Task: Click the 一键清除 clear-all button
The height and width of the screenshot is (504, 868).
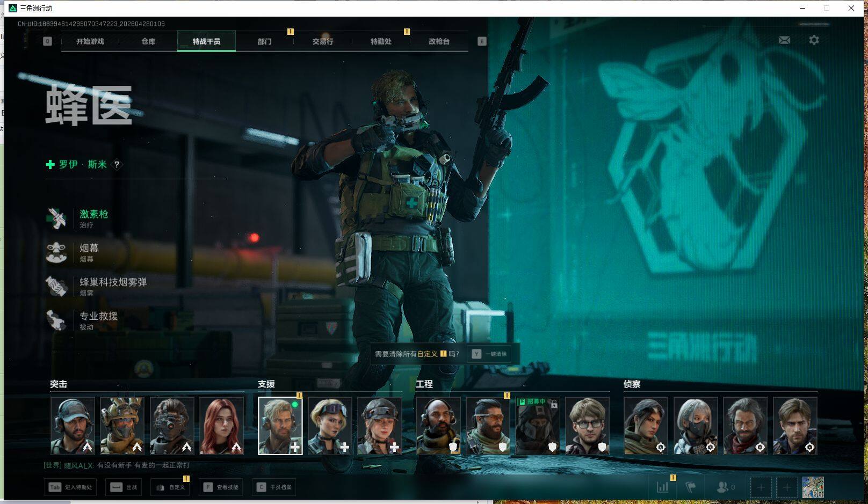Action: (x=490, y=354)
